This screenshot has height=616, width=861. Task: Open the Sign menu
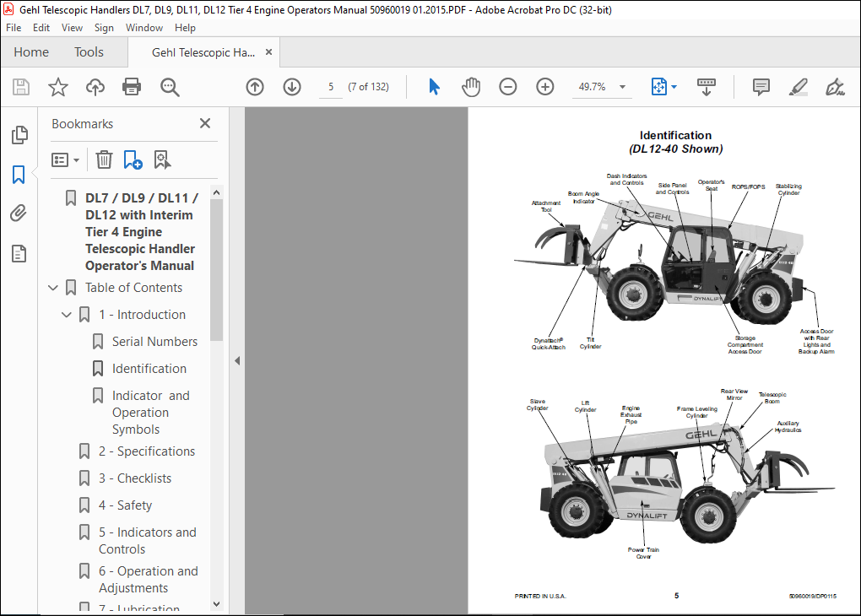click(x=104, y=28)
